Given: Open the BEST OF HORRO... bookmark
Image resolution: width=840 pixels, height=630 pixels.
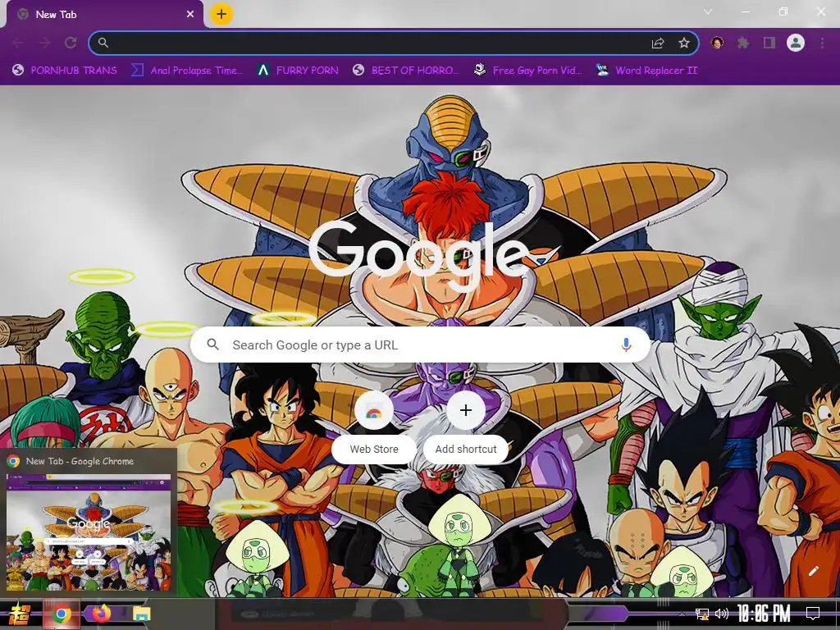Looking at the screenshot, I should pos(406,71).
